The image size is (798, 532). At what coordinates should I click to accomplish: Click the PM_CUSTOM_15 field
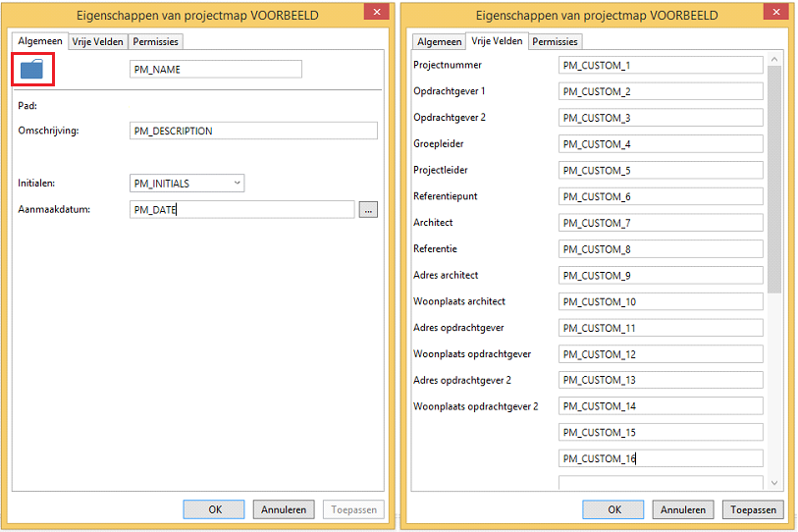[x=661, y=432]
